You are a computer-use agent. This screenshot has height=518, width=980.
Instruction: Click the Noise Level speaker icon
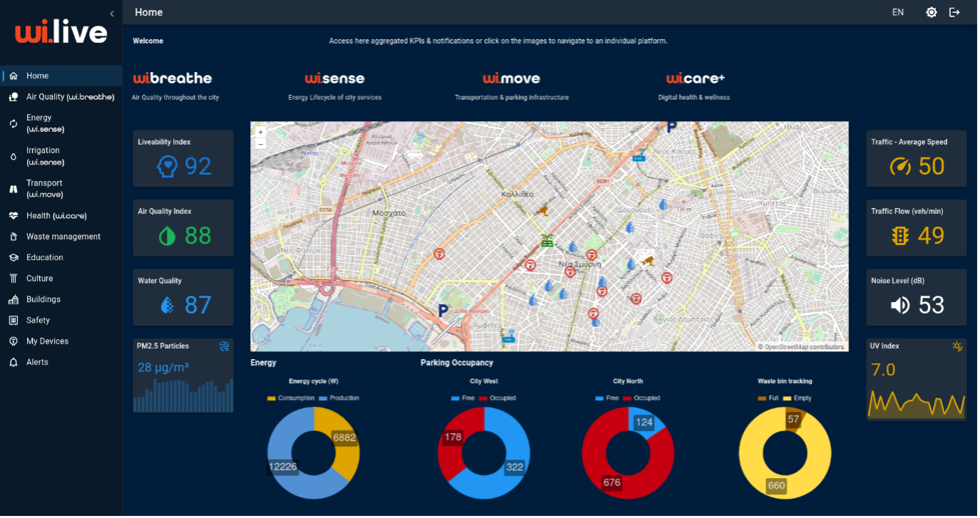900,305
